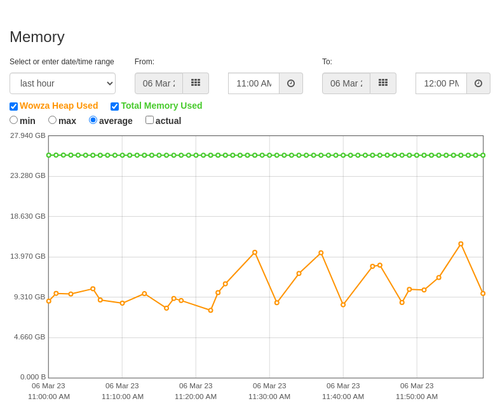Click the '13.970 GB' y-axis label
The image size is (500, 403).
[x=28, y=256]
